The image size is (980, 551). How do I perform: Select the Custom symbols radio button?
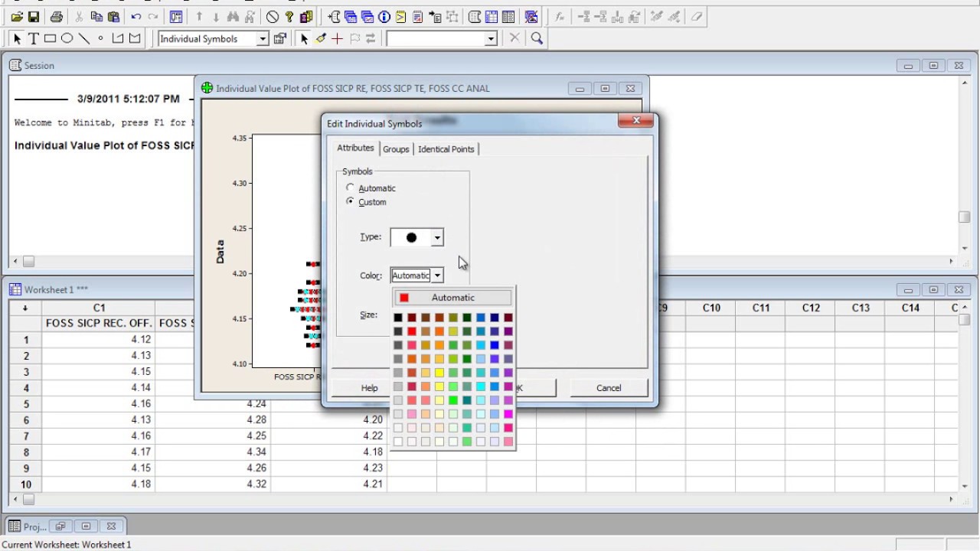(x=351, y=201)
